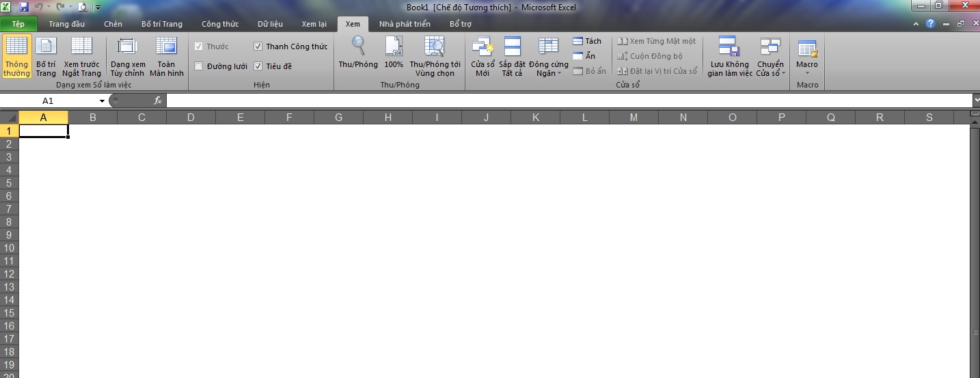Select row header 10
Screen dimensions: 980x378
coord(10,248)
